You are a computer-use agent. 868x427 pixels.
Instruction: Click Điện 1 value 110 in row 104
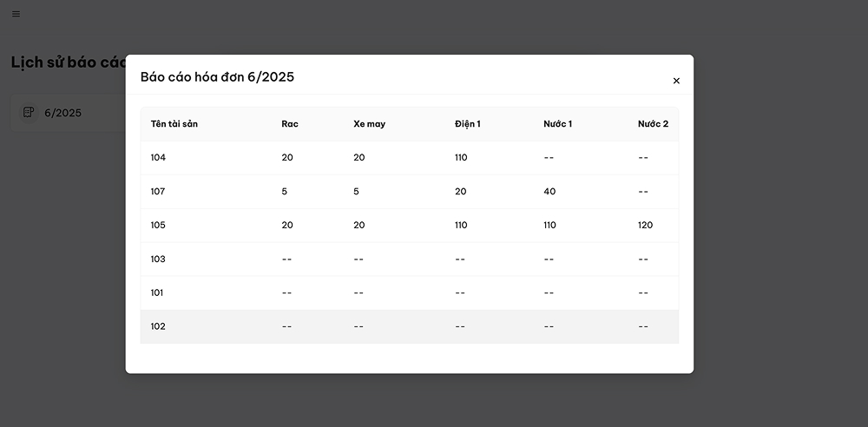[x=461, y=158]
